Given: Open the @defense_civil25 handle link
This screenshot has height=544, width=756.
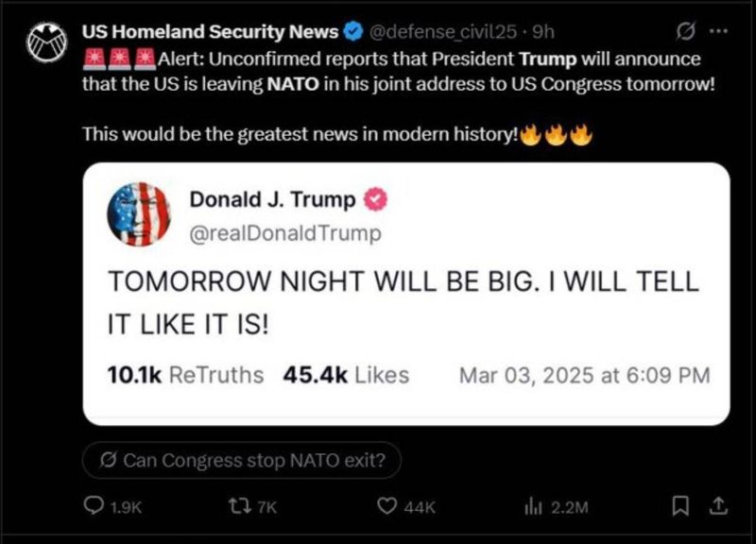Looking at the screenshot, I should coord(442,32).
